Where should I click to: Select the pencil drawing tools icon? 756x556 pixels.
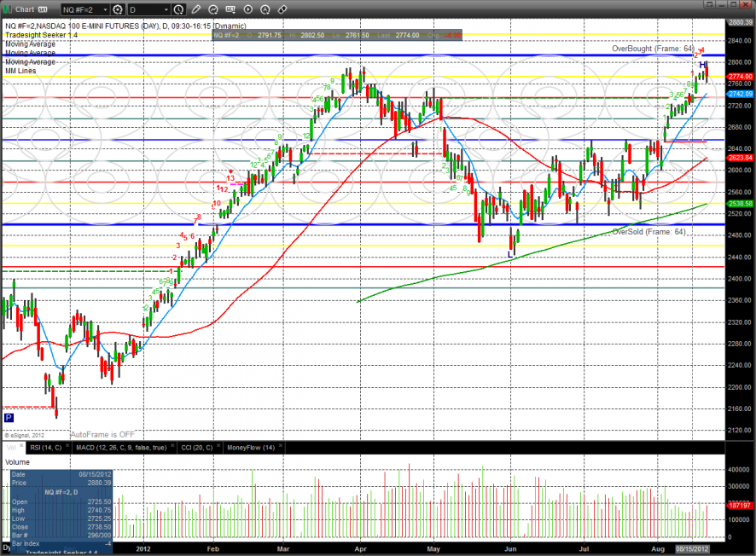point(196,9)
